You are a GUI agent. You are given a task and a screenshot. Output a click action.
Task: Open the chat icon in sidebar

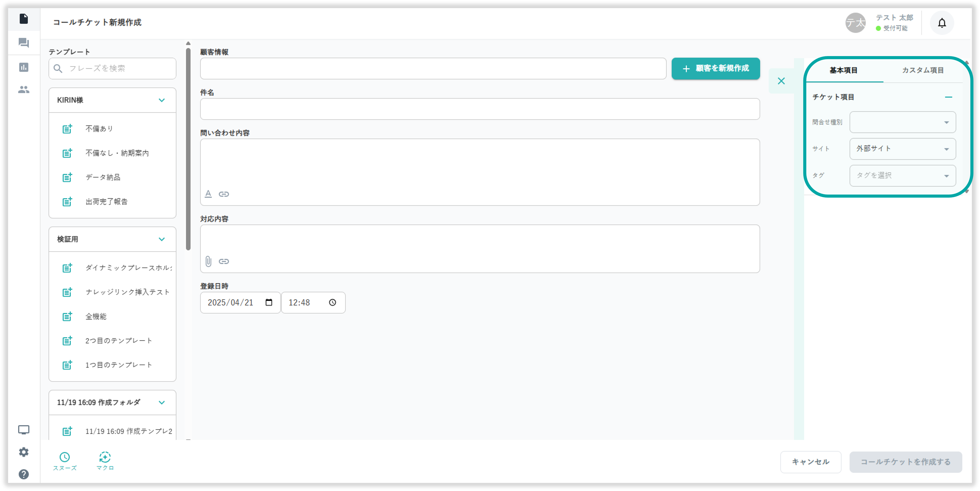point(24,43)
